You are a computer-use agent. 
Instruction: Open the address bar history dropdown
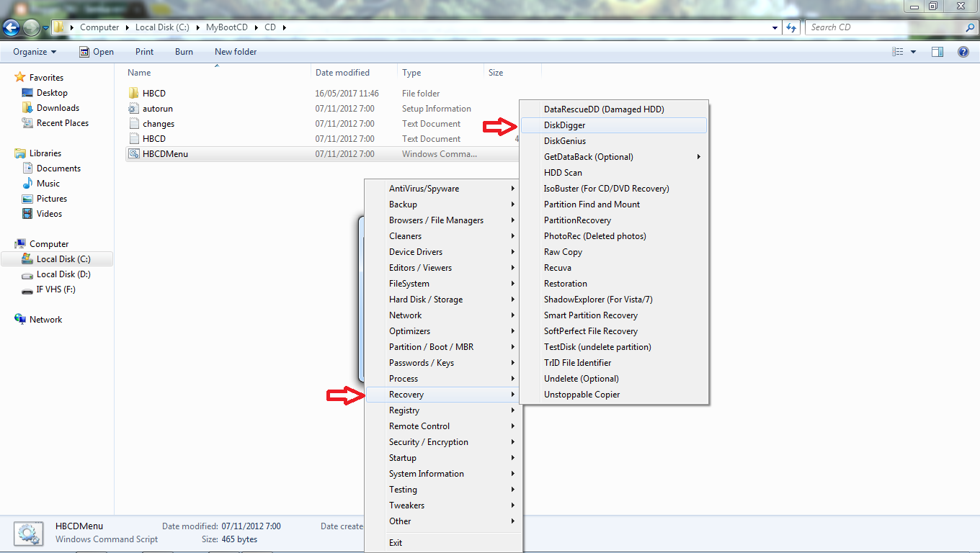click(775, 27)
